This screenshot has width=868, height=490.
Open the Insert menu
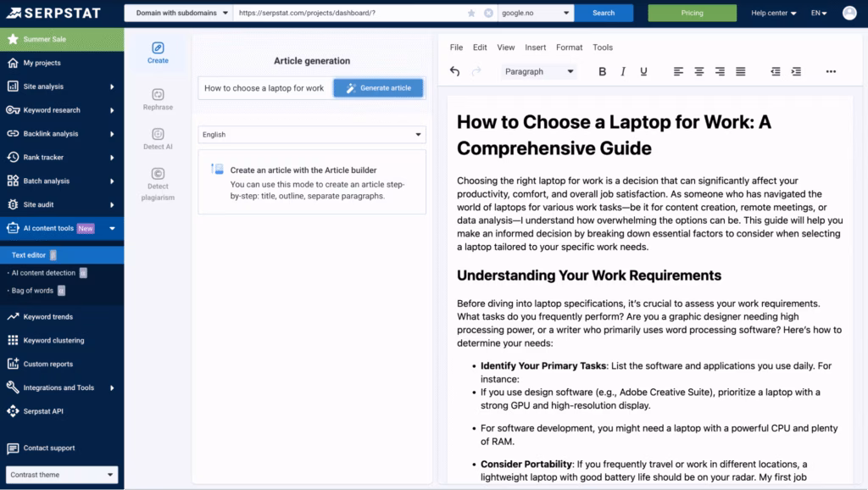pyautogui.click(x=535, y=47)
